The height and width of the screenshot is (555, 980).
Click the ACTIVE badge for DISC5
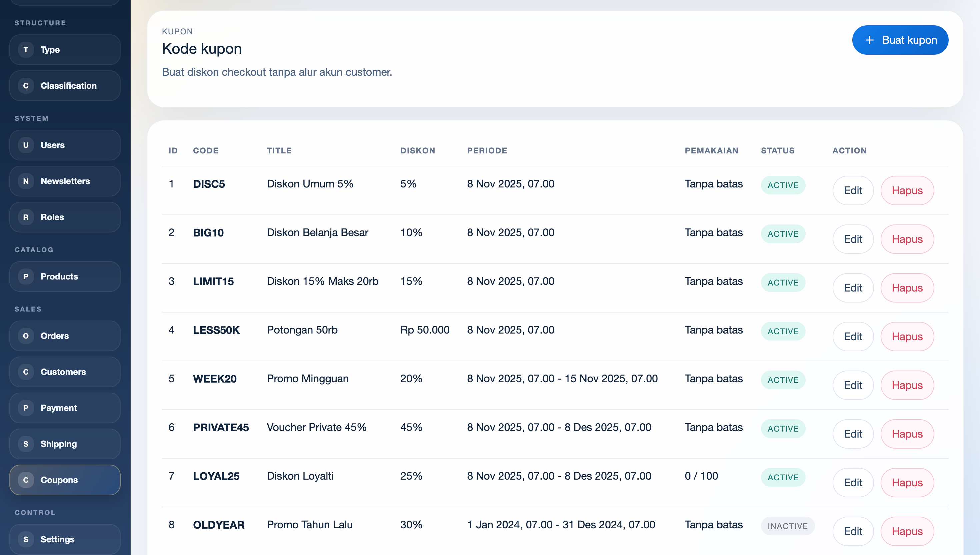(783, 185)
